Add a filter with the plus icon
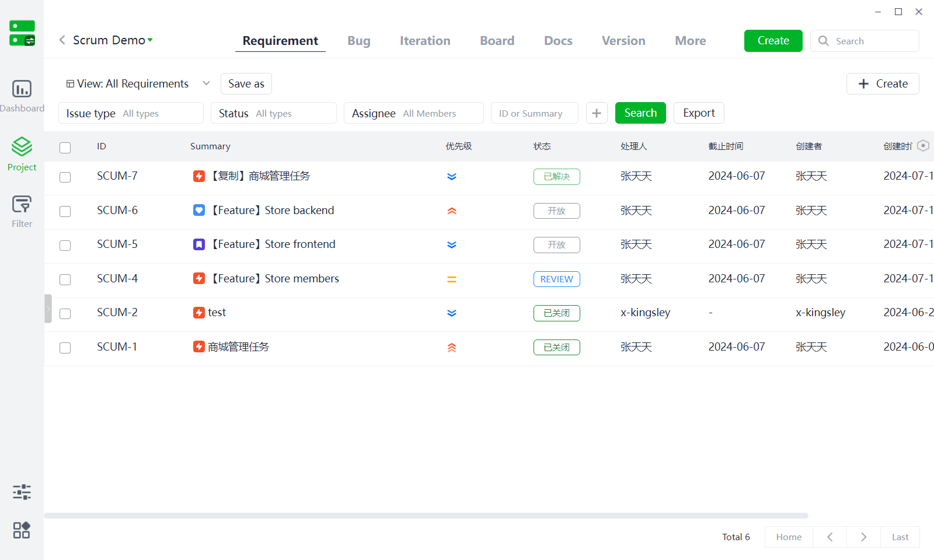Screen dimensions: 934x560 point(596,113)
